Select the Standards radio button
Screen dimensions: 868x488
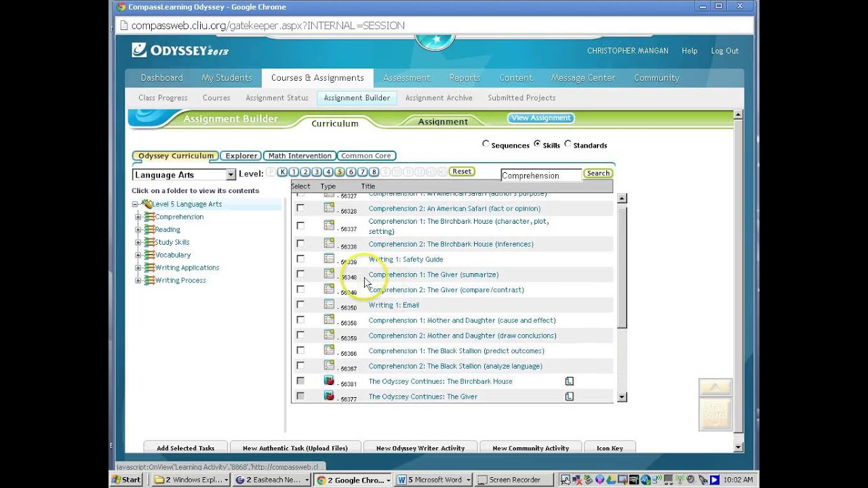[568, 144]
